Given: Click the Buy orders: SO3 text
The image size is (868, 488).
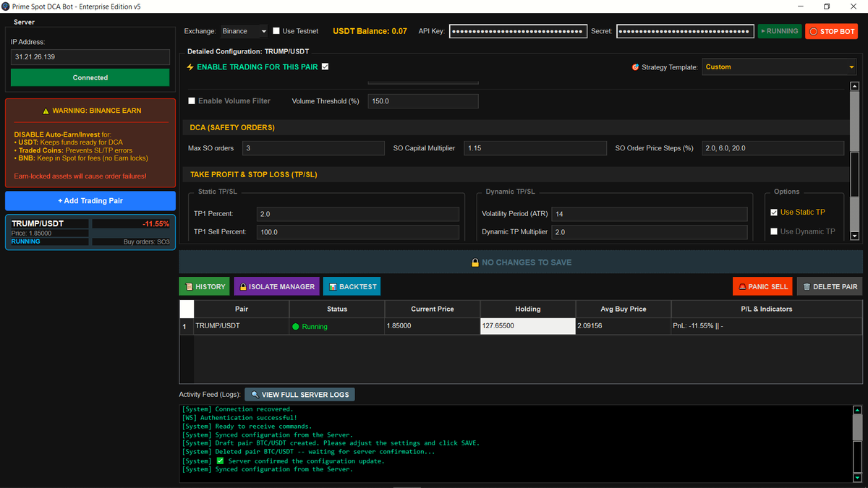Looking at the screenshot, I should (x=146, y=241).
